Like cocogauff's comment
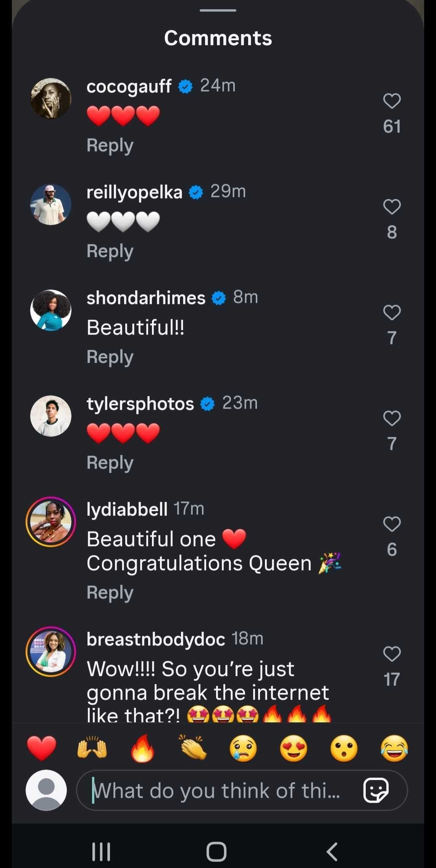This screenshot has width=436, height=868. [x=391, y=100]
